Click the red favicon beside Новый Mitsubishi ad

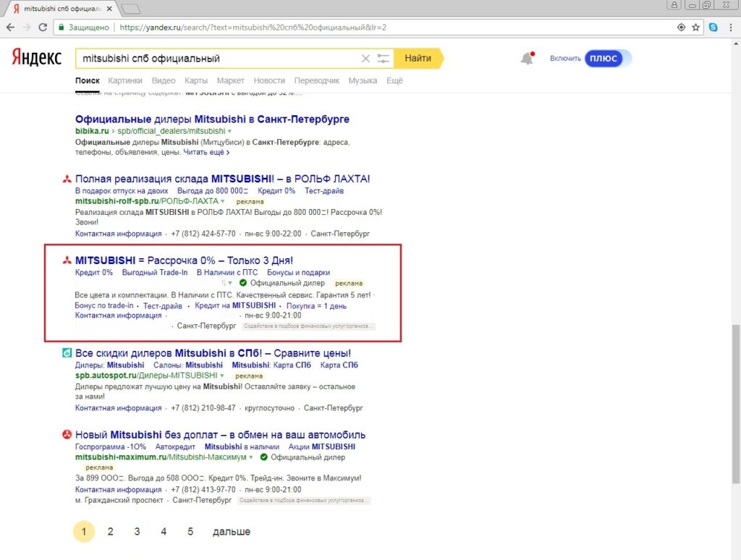click(67, 434)
